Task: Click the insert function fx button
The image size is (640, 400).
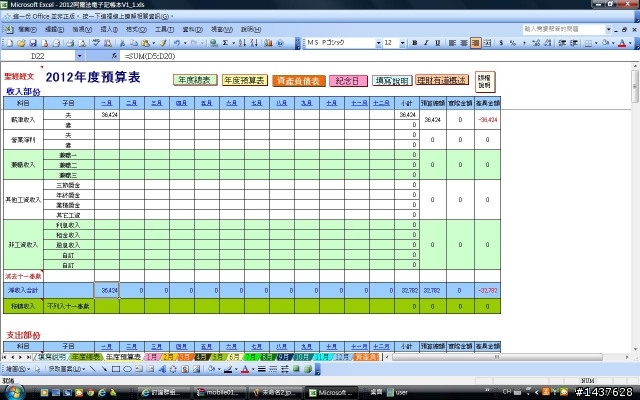Action: pyautogui.click(x=114, y=56)
